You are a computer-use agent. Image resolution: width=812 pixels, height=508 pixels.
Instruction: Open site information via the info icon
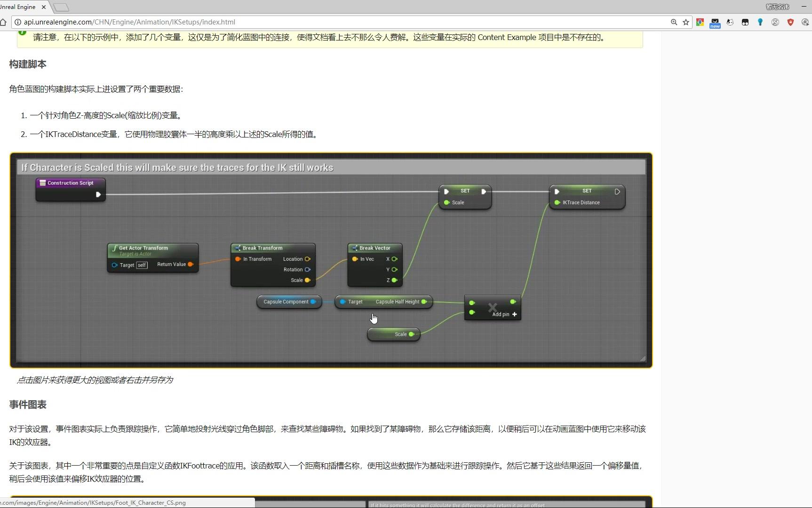(17, 22)
